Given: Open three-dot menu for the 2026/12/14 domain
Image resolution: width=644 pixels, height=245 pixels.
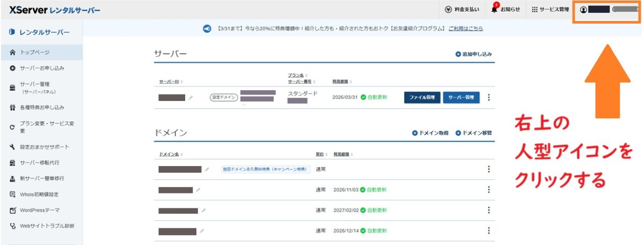Looking at the screenshot, I should (488, 230).
